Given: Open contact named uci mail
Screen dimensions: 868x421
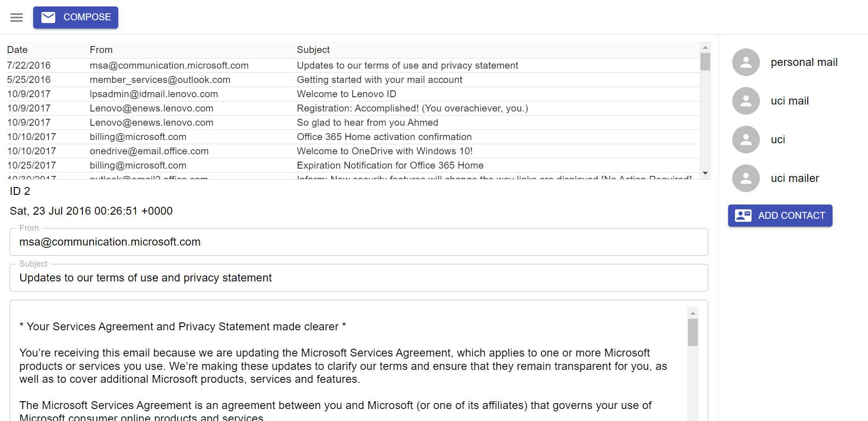Looking at the screenshot, I should 790,101.
